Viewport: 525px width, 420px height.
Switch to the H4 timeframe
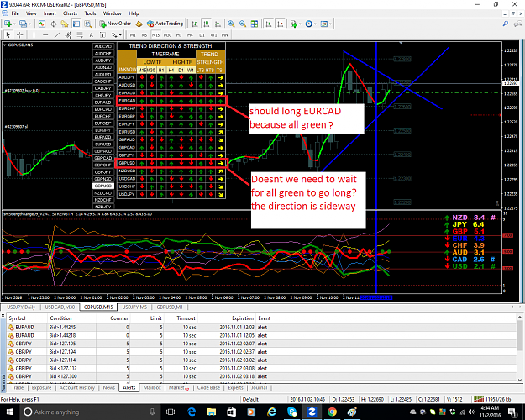pos(190,34)
